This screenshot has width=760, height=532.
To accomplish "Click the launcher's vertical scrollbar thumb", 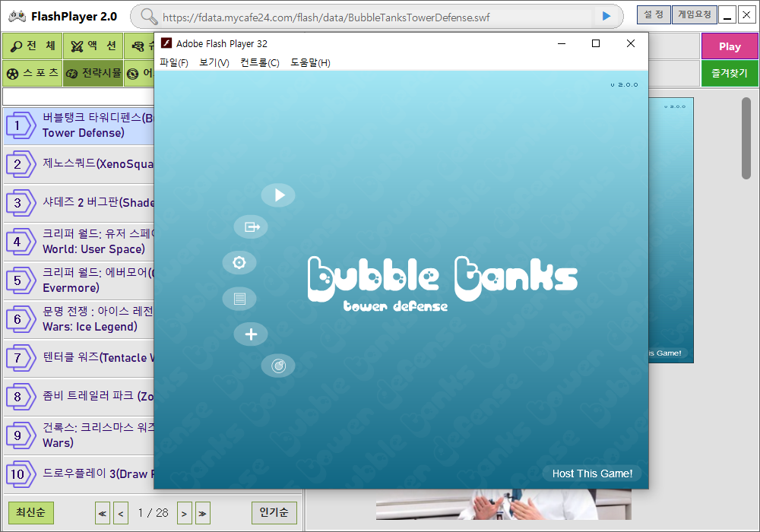I will click(x=746, y=138).
